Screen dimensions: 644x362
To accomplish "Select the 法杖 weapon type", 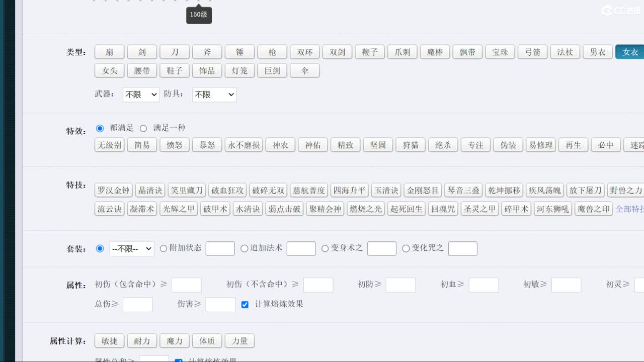I will coord(565,52).
